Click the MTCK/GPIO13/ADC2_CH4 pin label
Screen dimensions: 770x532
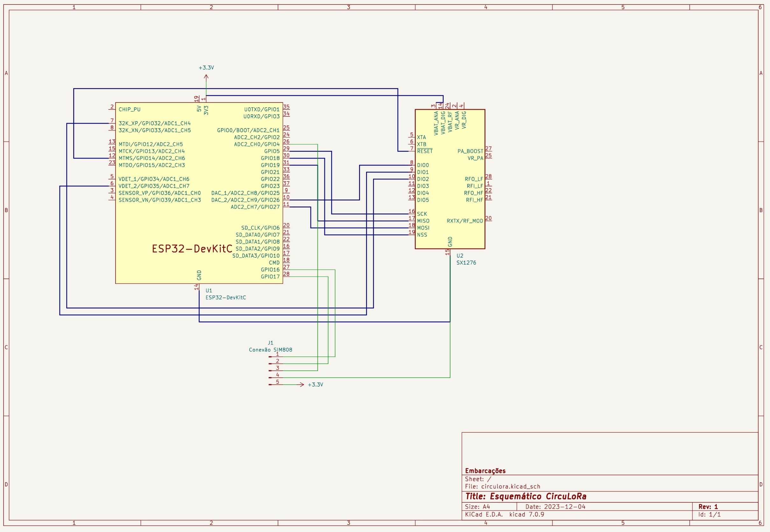pyautogui.click(x=152, y=151)
